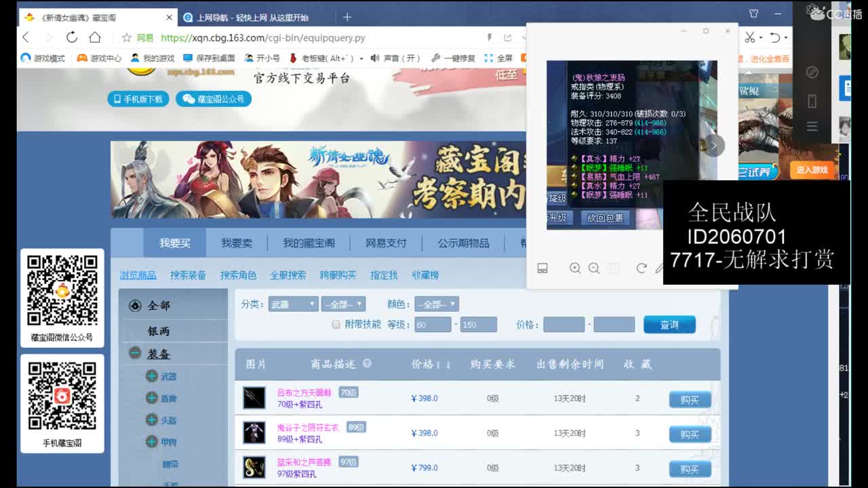Click 游戏模式 in the bookmarks bar

(43, 58)
